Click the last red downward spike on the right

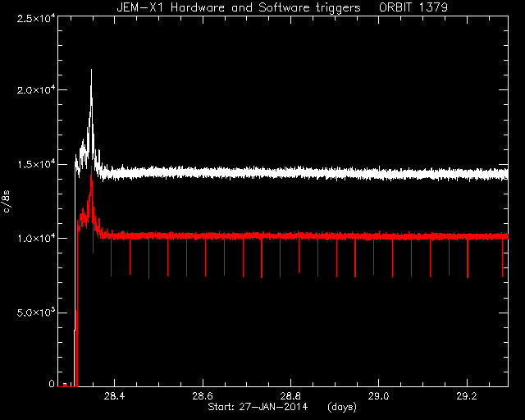[x=502, y=258]
